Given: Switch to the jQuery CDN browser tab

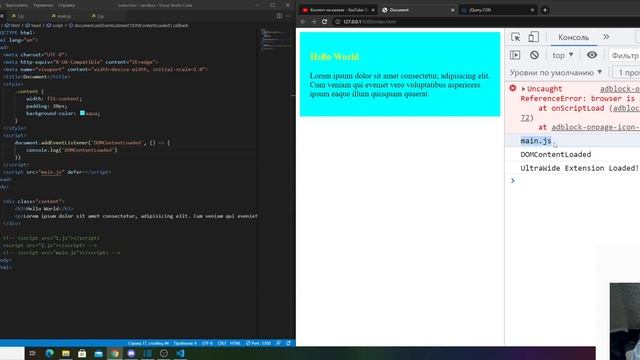Looking at the screenshot, I should (498, 10).
